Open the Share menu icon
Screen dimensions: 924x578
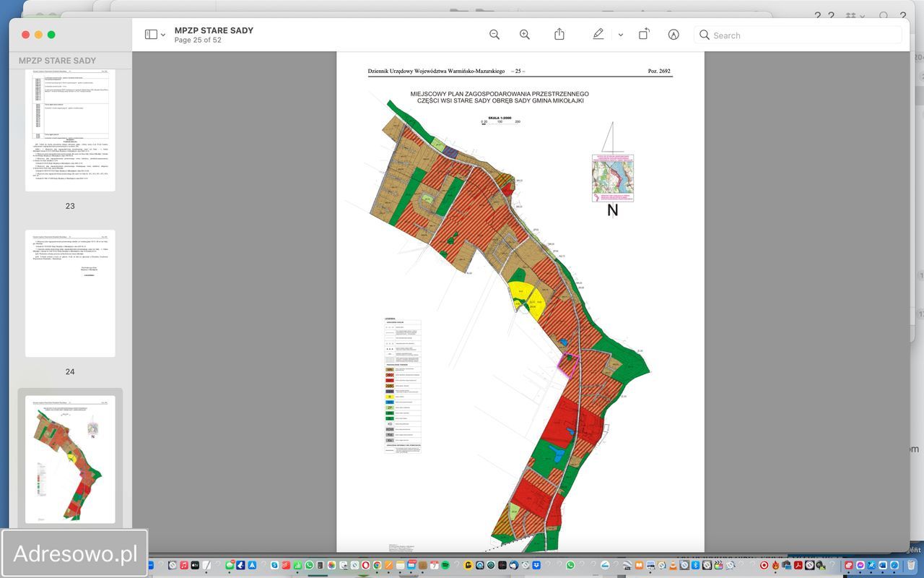(559, 35)
